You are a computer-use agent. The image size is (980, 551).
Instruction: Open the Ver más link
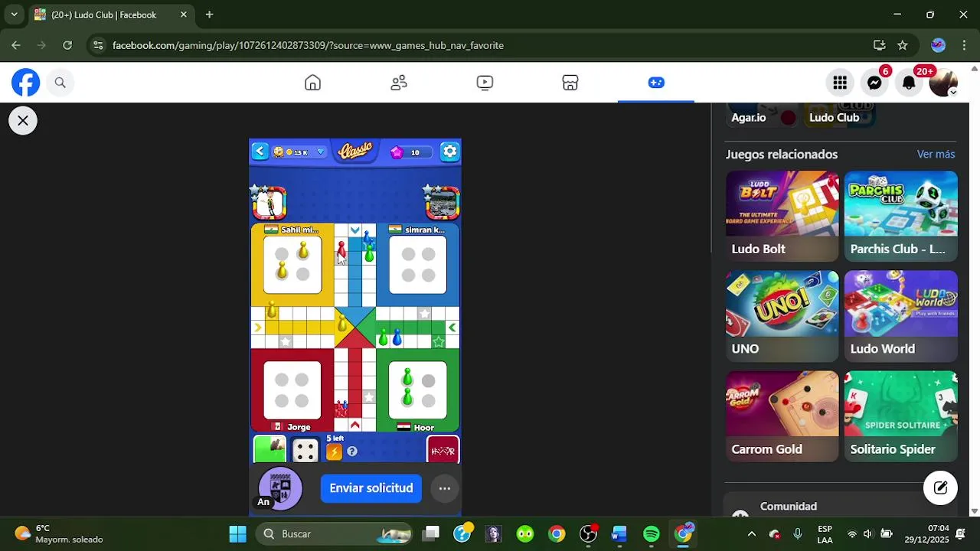936,154
